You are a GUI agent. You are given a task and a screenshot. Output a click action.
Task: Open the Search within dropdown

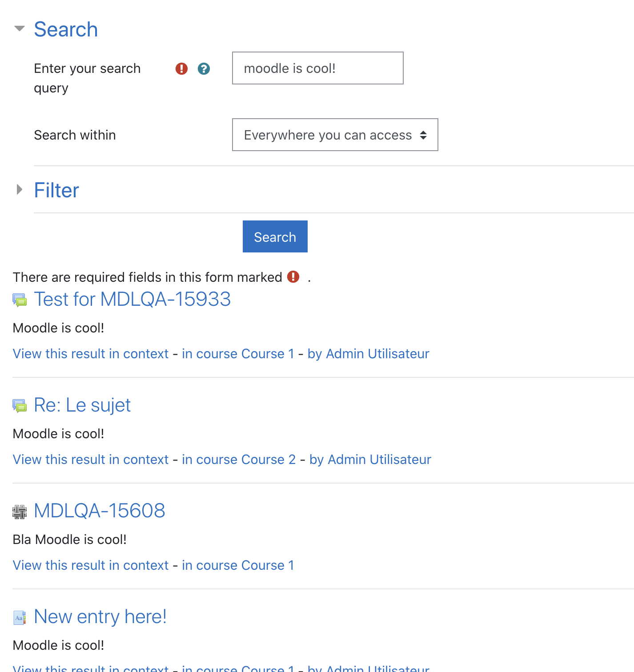335,135
